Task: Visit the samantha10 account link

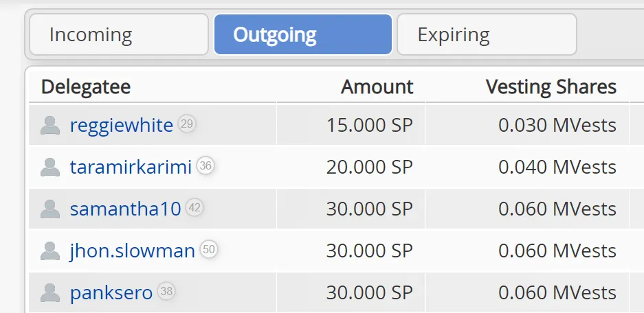Action: (x=125, y=209)
